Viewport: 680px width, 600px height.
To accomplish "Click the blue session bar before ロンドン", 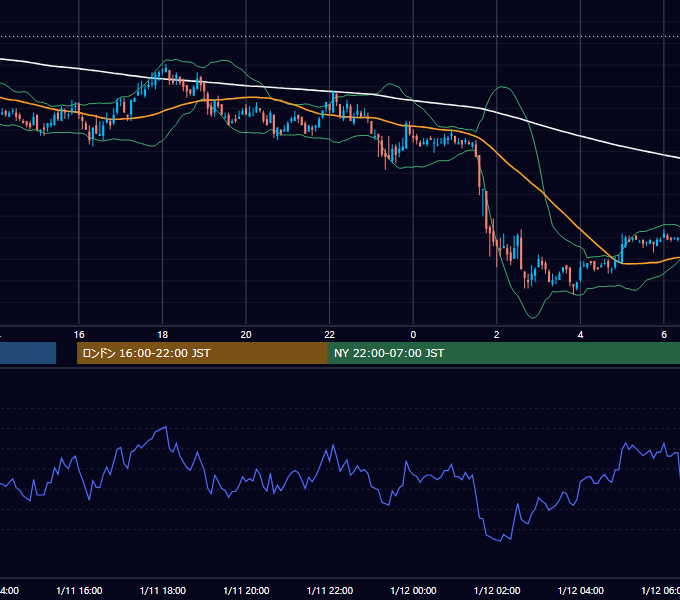I will (28, 353).
